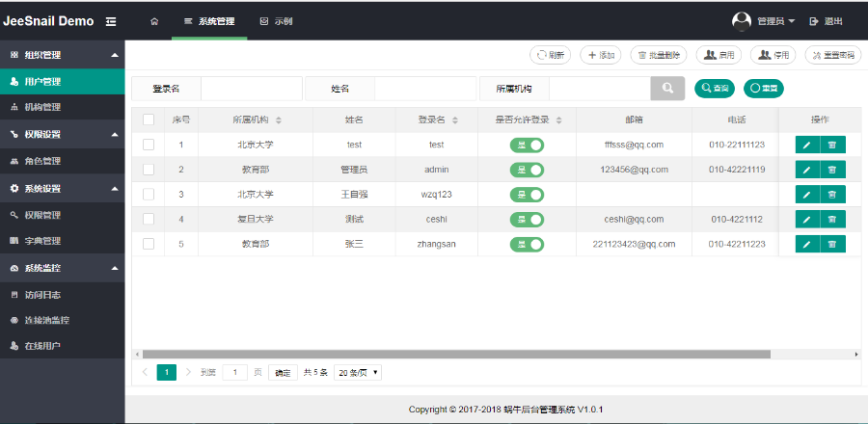
Task: Switch to the 示例 tab
Action: (x=276, y=21)
